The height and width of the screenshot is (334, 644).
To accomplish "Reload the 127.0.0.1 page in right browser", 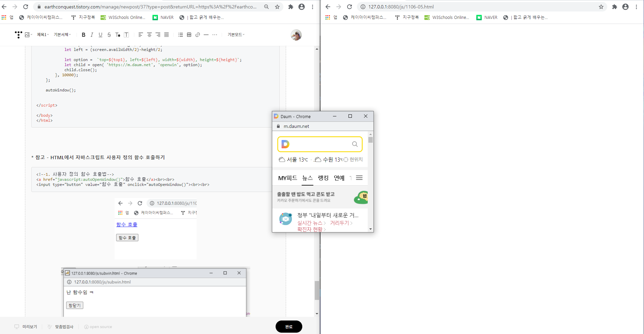I will [349, 7].
